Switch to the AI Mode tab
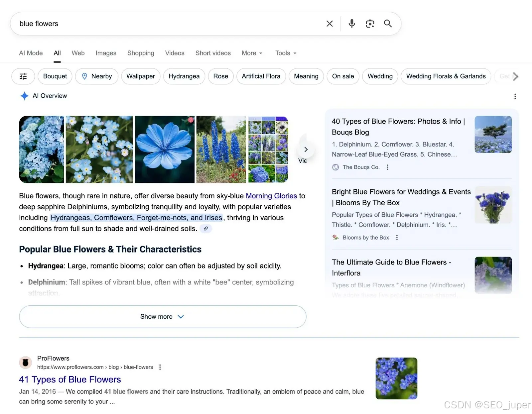 click(x=31, y=53)
